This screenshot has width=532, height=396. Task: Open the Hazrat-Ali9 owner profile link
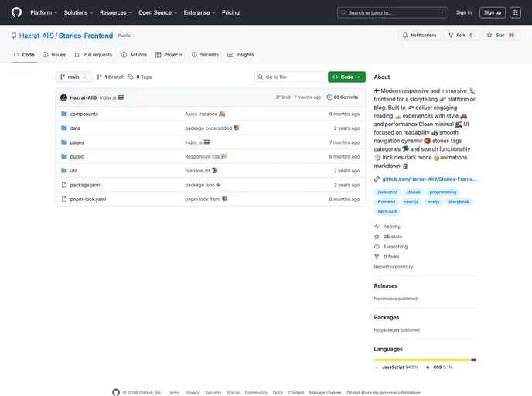coord(36,36)
